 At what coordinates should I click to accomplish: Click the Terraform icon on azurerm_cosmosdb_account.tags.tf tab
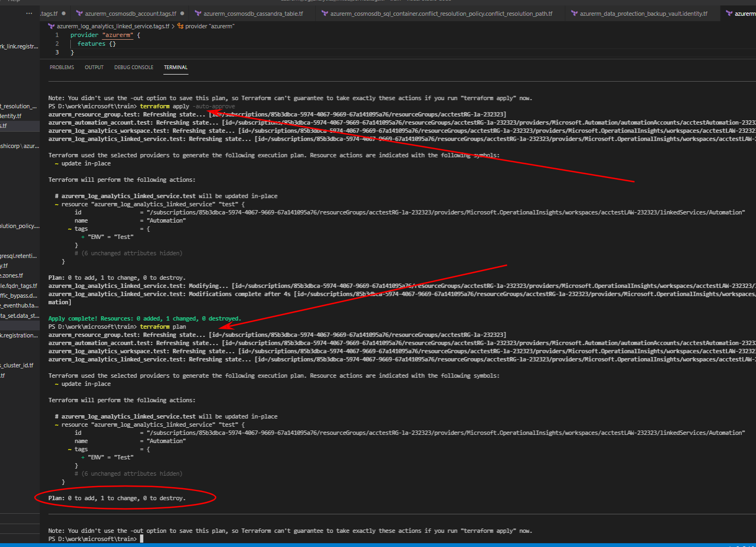click(x=78, y=14)
